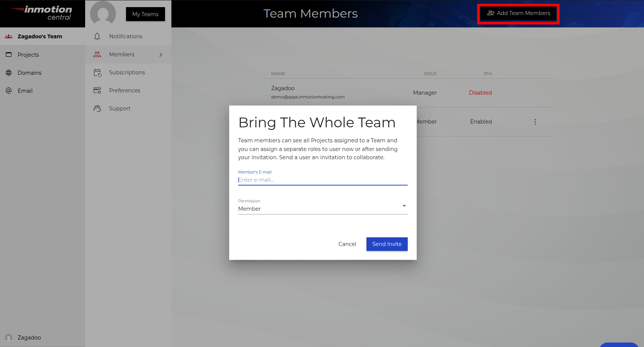The width and height of the screenshot is (644, 347).
Task: Select the Members icon in account menu
Action: point(97,54)
